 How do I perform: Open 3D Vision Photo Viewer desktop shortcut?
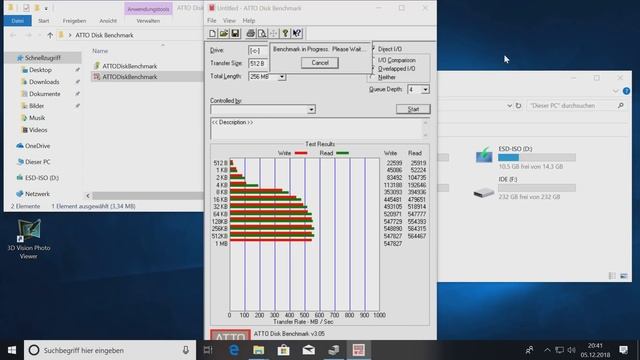[x=29, y=239]
